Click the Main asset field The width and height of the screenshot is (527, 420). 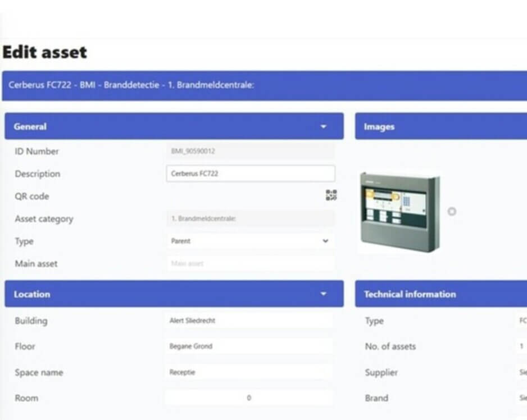coord(250,263)
